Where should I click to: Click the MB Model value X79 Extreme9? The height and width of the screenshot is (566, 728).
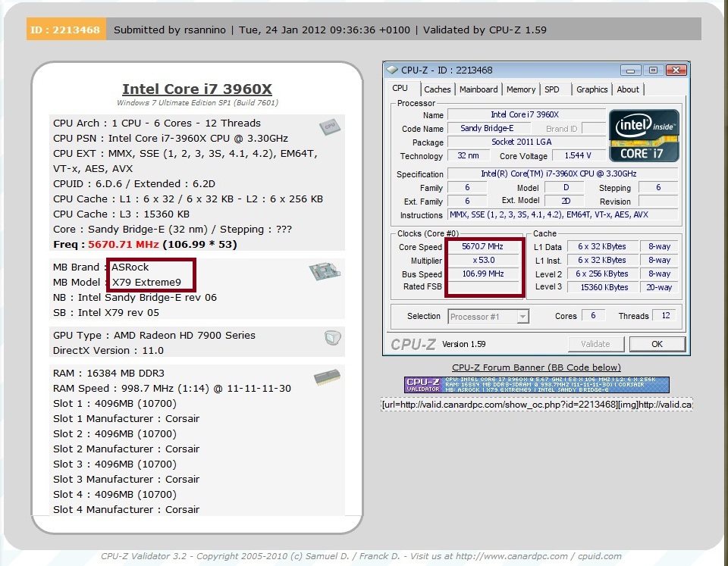pyautogui.click(x=146, y=283)
